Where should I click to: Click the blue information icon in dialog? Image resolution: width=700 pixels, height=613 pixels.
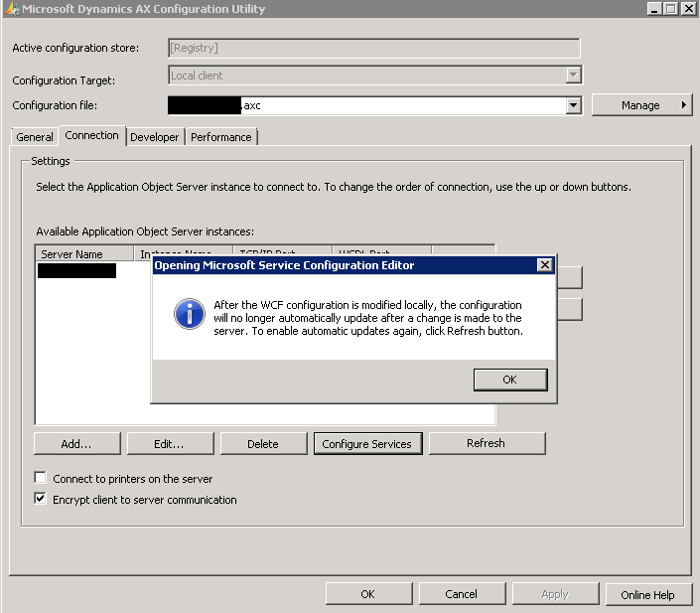point(190,314)
